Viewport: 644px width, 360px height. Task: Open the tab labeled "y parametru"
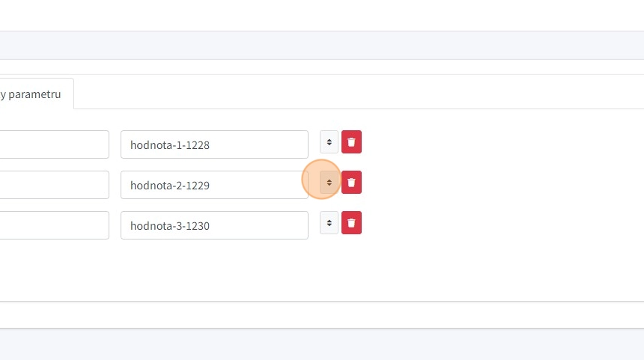pos(34,94)
